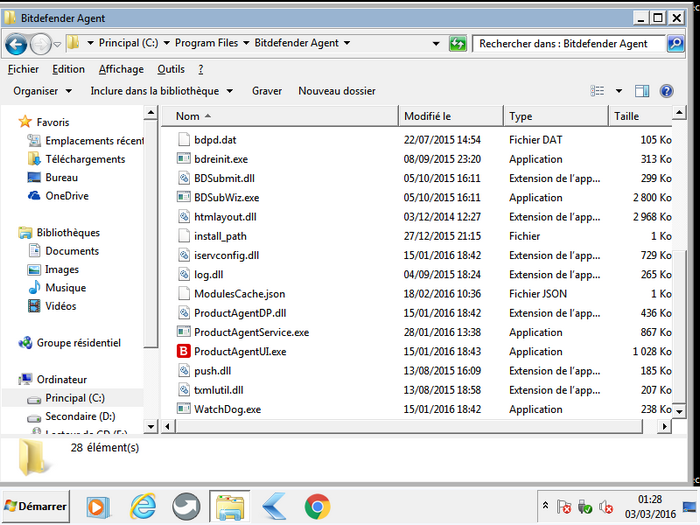
Task: Open Bureau in sidebar
Action: (x=52, y=177)
